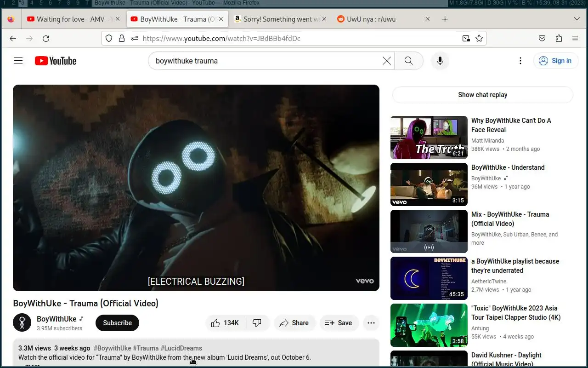Open the YouTube hamburger guide menu
588x368 pixels.
18,61
